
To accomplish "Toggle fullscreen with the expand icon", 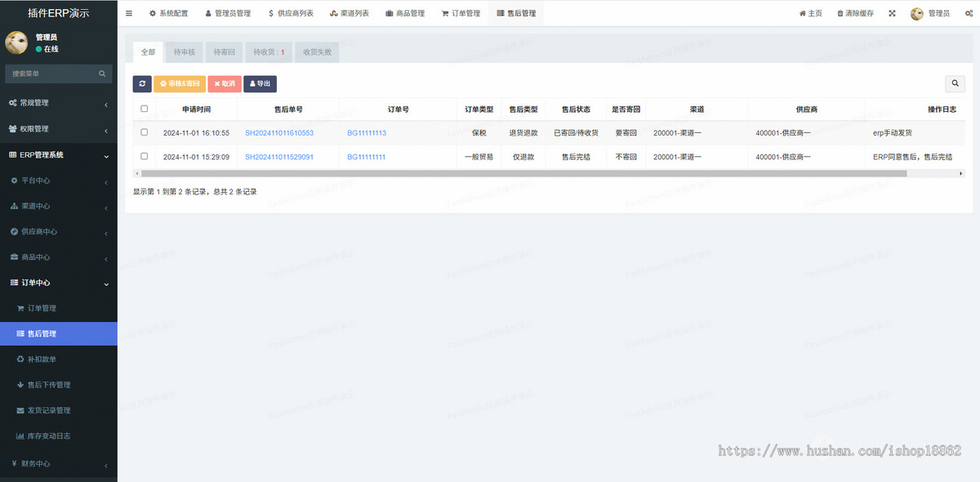I will coord(892,13).
